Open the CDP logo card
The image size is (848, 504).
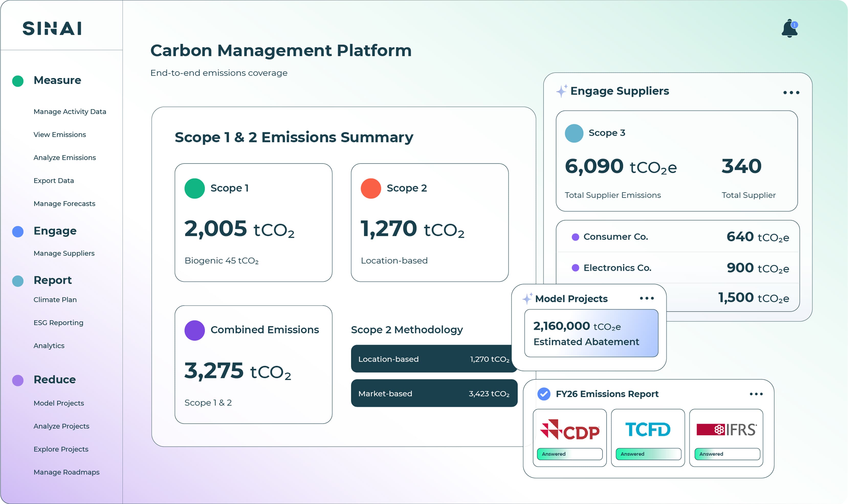click(x=570, y=438)
